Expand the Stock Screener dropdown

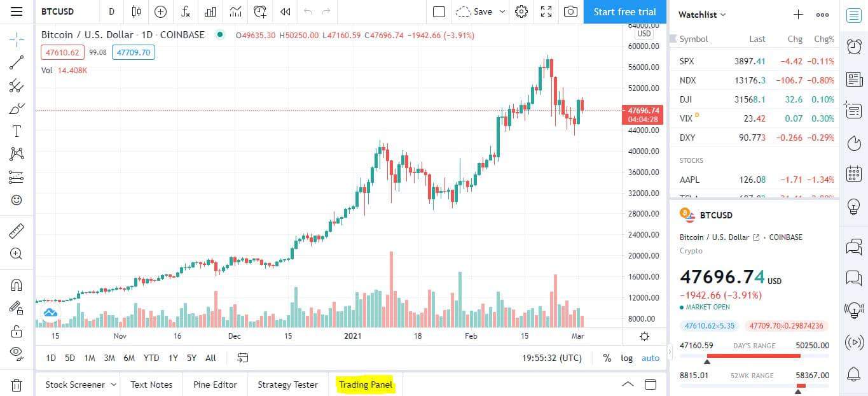[x=113, y=385]
